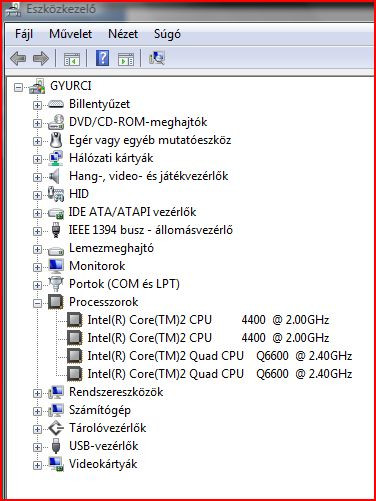Select the GYURCI computer icon

click(x=37, y=86)
